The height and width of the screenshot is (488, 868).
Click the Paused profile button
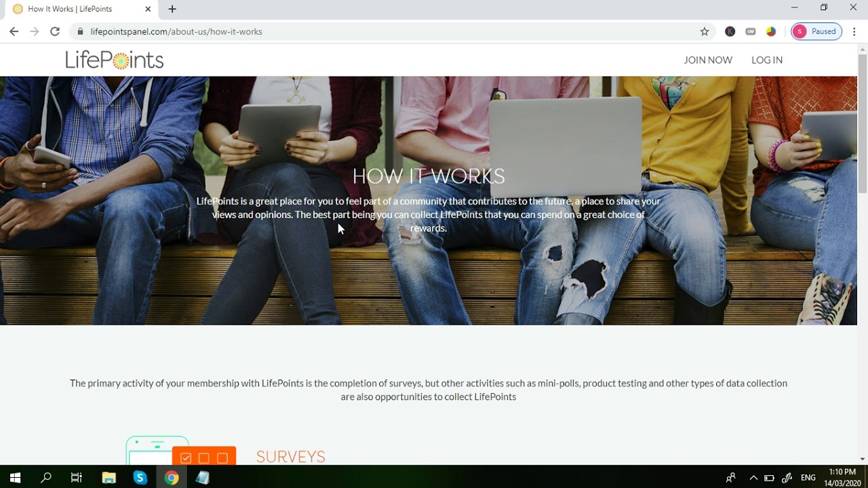(x=816, y=31)
